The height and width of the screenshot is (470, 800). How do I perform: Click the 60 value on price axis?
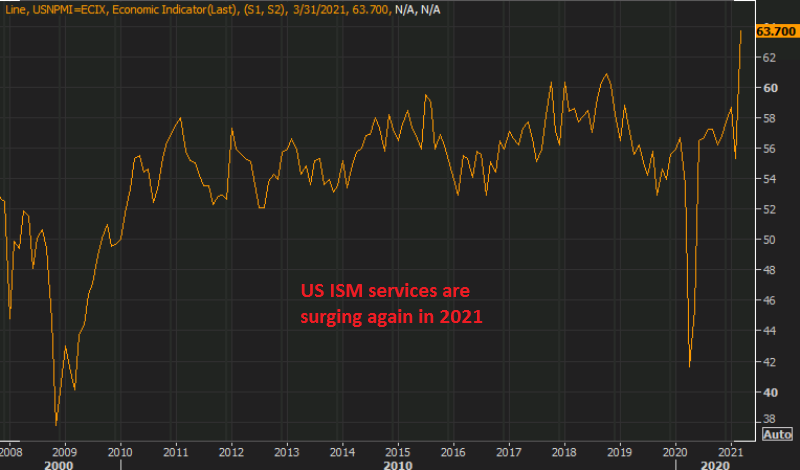pyautogui.click(x=770, y=88)
